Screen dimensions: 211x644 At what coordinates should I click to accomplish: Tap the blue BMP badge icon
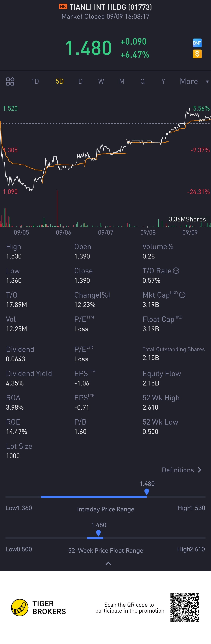point(197,43)
